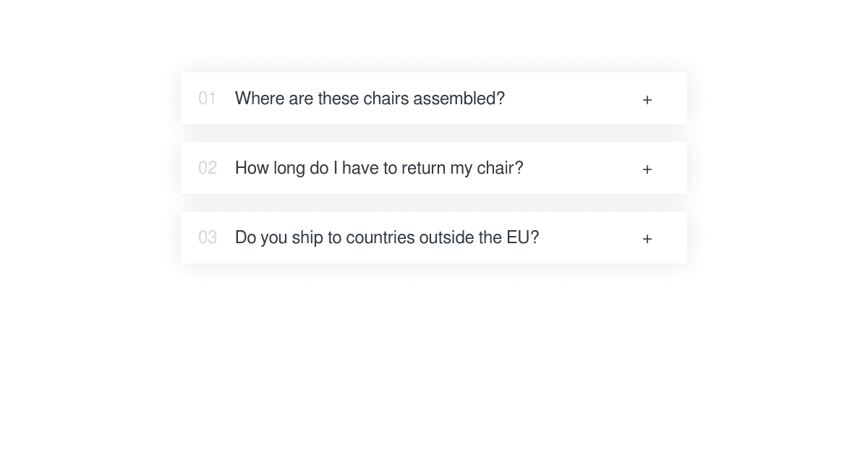
Task: Toggle the answer for item 03 via plus
Action: [647, 239]
